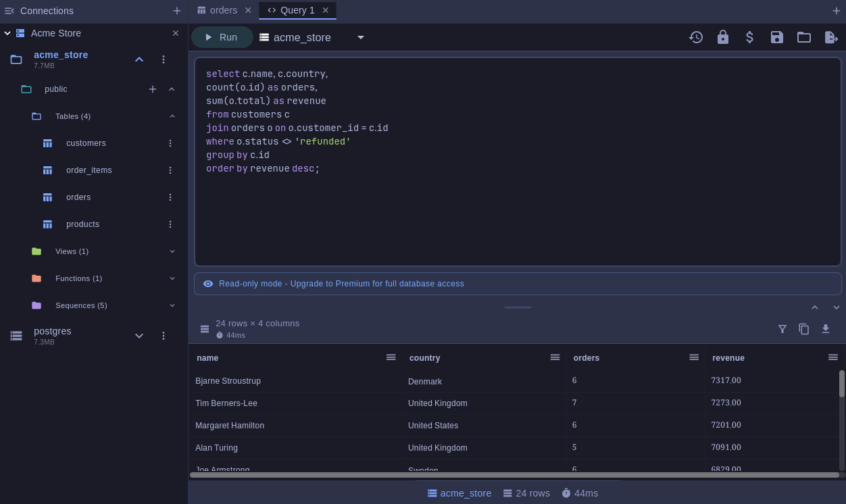This screenshot has width=846, height=504.
Task: Click the results vertical scrollbar
Action: [842, 384]
